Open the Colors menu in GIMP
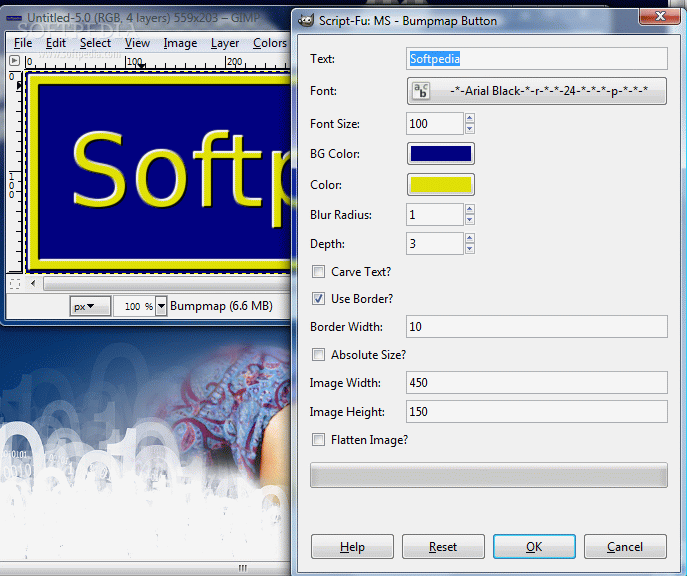Image resolution: width=687 pixels, height=576 pixels. click(269, 43)
